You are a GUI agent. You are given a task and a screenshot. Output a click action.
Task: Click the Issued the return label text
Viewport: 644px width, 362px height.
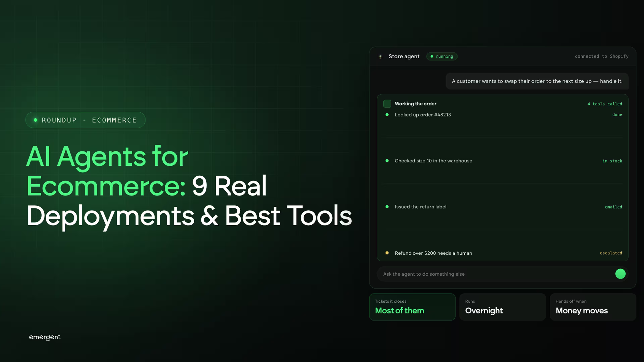pyautogui.click(x=420, y=207)
